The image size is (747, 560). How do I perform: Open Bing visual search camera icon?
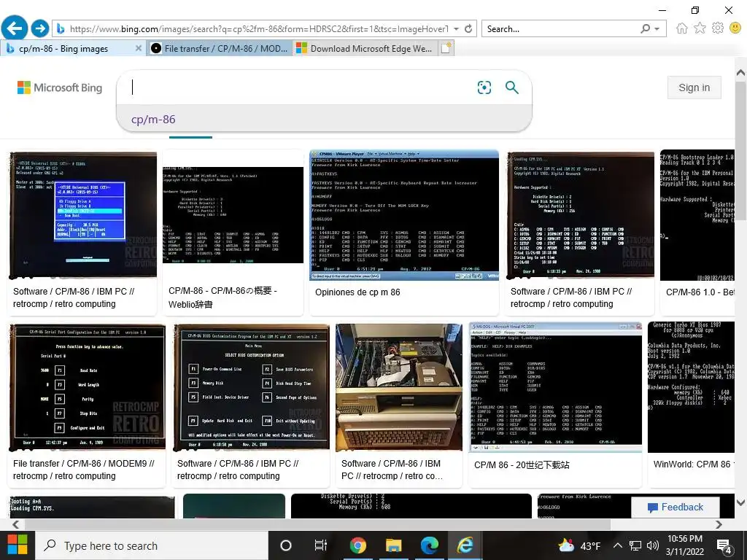(x=484, y=87)
